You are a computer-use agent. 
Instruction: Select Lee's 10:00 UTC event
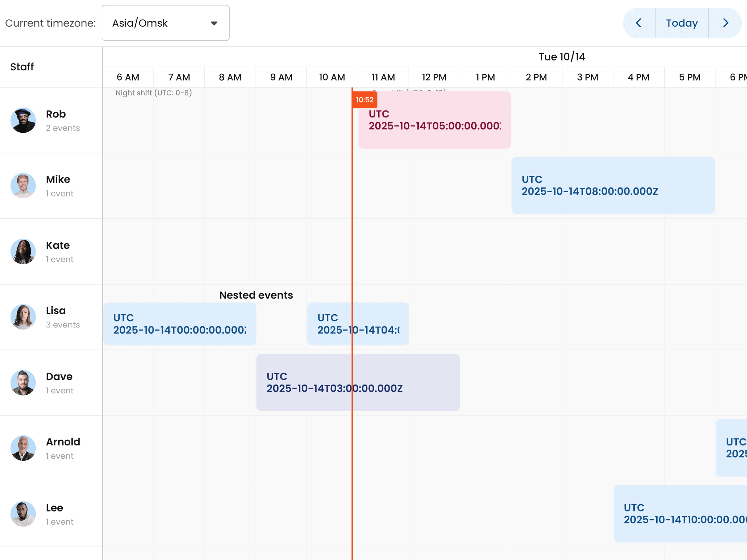678,514
